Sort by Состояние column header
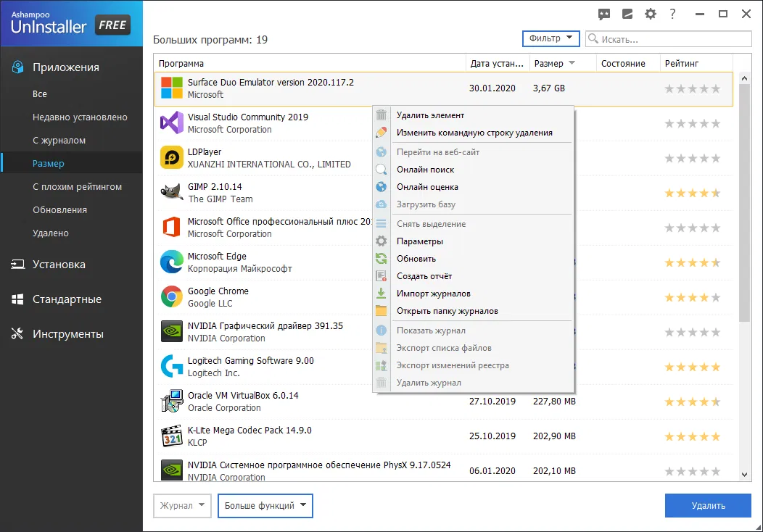Screen dimensions: 763x532 [628, 63]
